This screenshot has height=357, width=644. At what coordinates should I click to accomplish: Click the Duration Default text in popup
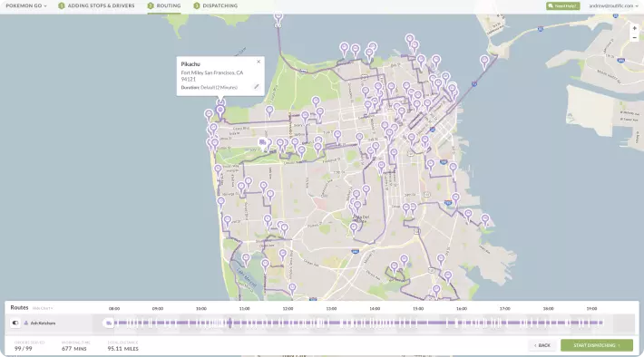point(209,87)
